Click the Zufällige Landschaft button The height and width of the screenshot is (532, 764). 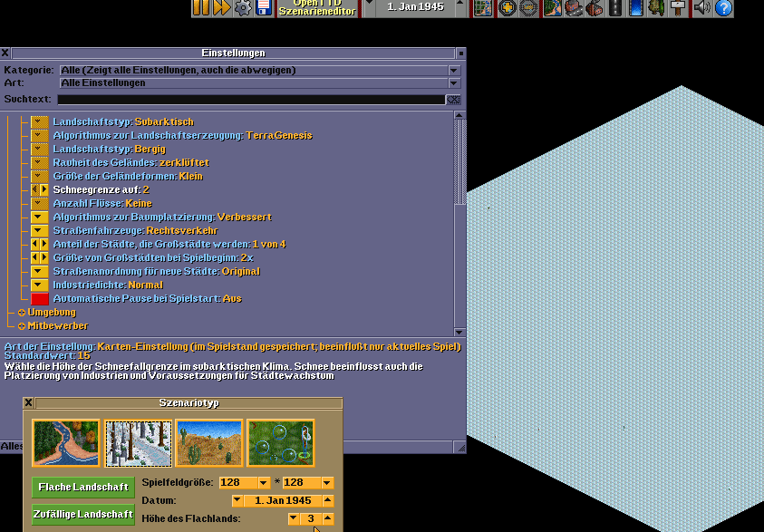pos(83,514)
